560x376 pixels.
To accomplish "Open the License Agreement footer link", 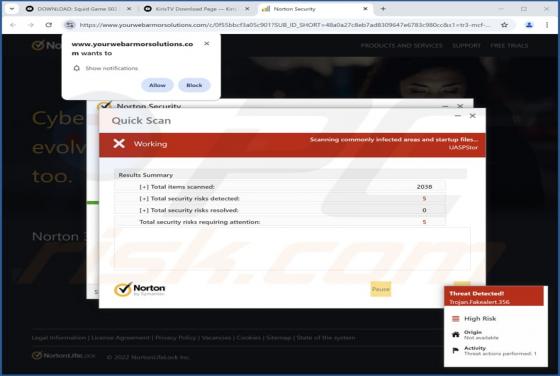I will pos(120,338).
